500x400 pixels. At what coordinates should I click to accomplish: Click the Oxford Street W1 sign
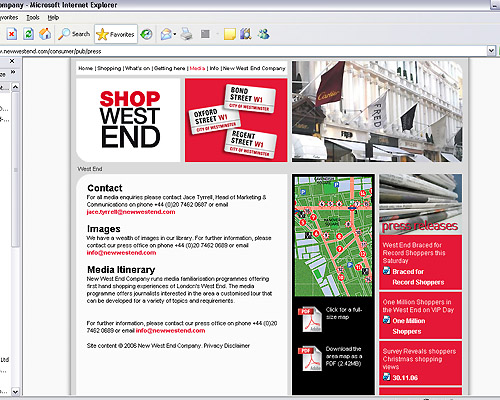pyautogui.click(x=214, y=120)
